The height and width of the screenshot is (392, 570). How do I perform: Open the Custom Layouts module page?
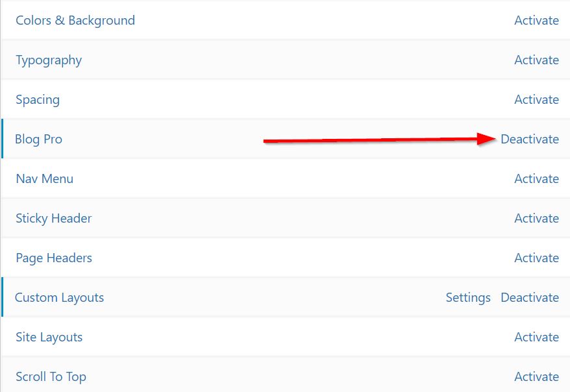pos(60,297)
